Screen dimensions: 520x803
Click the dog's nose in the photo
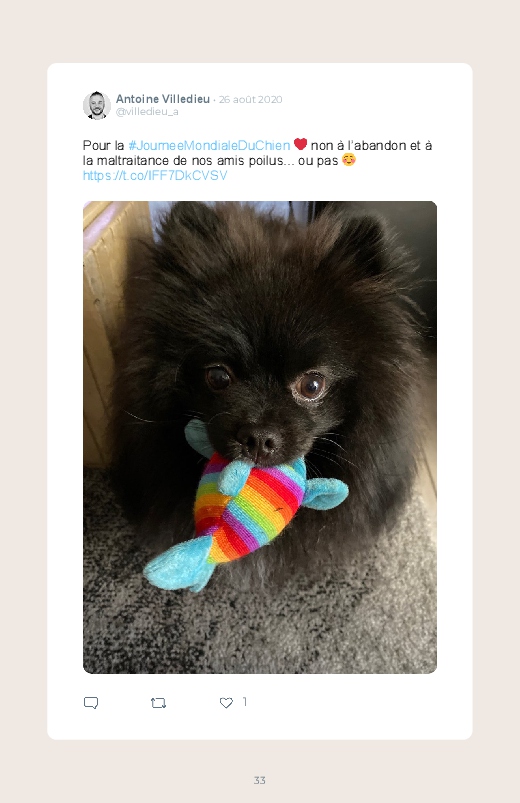coord(259,441)
